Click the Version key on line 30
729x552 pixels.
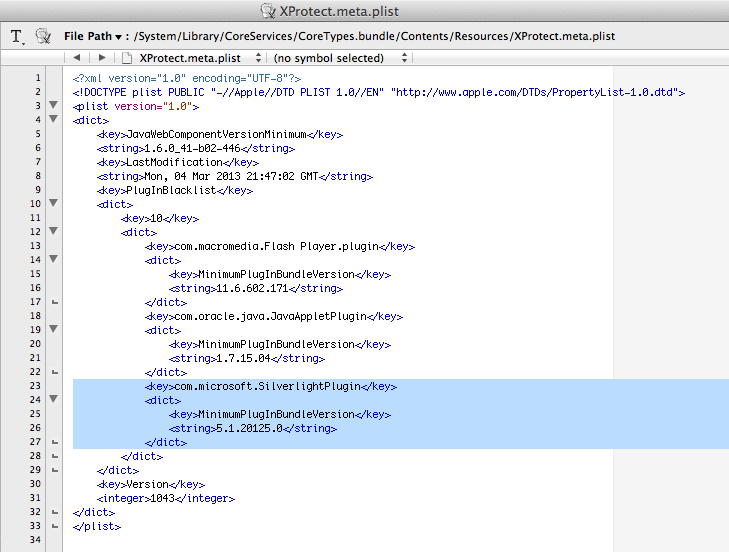point(151,484)
